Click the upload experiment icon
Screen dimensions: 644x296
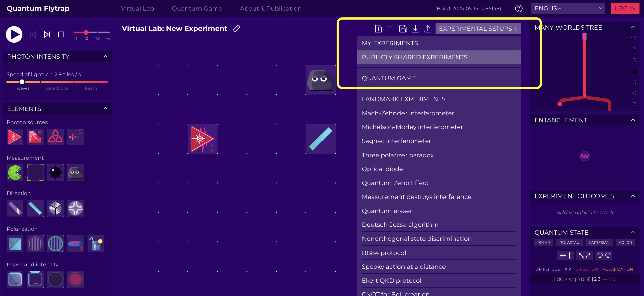coord(428,29)
